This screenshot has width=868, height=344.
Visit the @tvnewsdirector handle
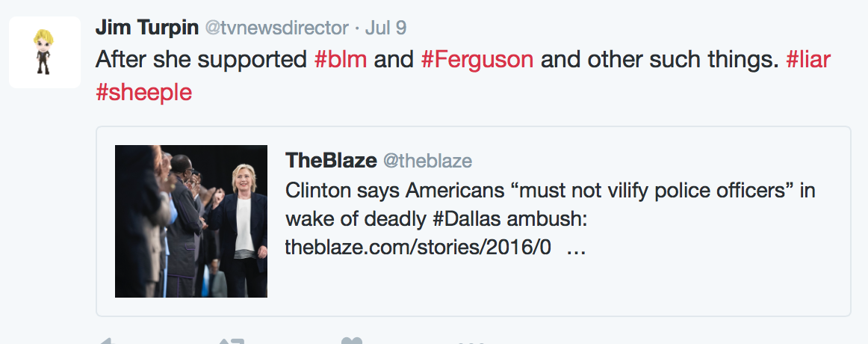coord(277,28)
